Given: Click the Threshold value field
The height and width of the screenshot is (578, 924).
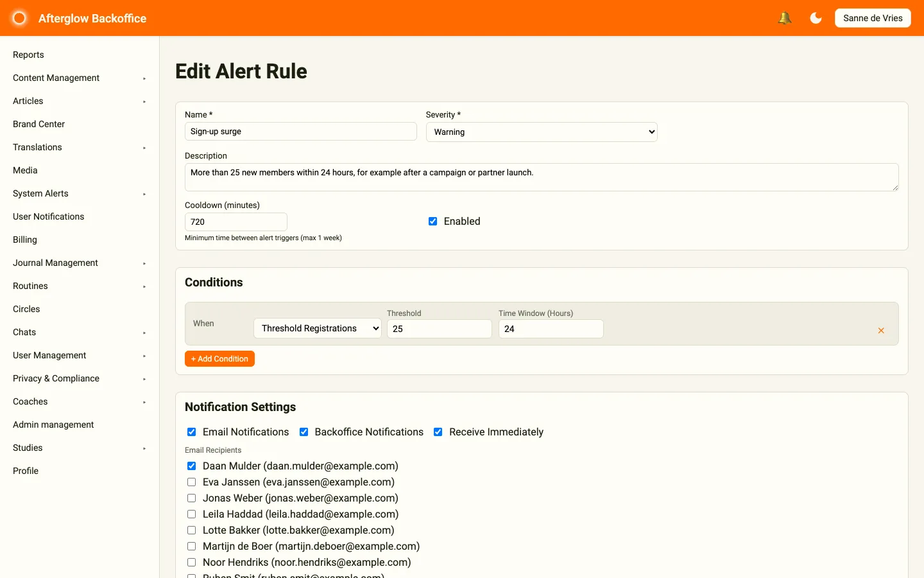Looking at the screenshot, I should point(440,329).
